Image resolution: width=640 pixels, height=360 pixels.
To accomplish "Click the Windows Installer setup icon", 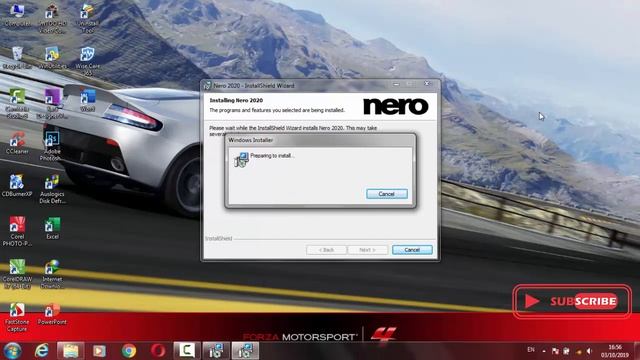I will 241,159.
